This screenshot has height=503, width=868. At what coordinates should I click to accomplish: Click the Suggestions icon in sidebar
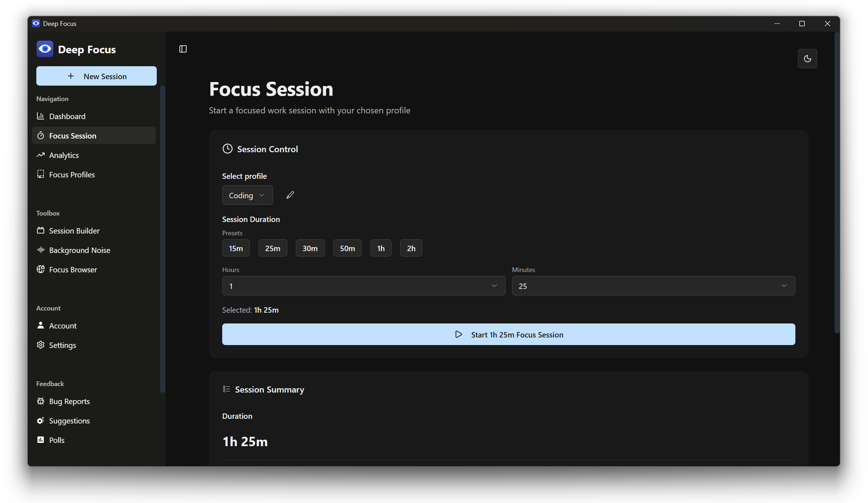[41, 421]
